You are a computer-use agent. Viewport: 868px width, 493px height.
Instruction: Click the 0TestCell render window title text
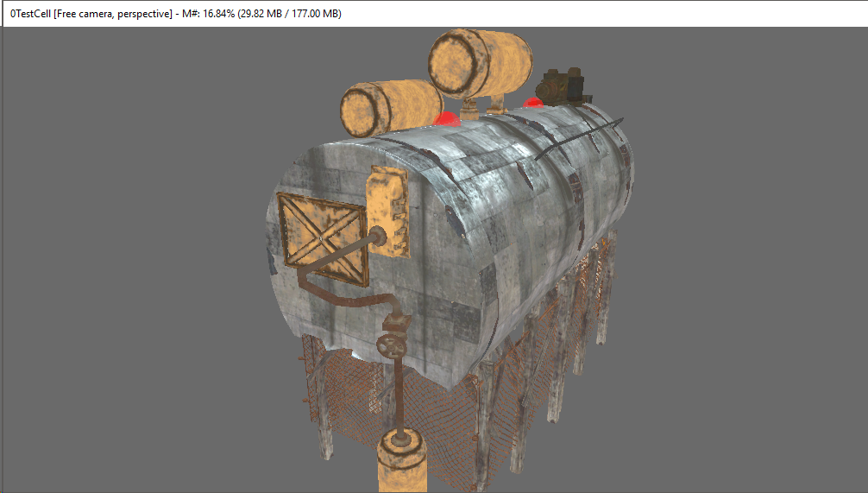click(175, 14)
